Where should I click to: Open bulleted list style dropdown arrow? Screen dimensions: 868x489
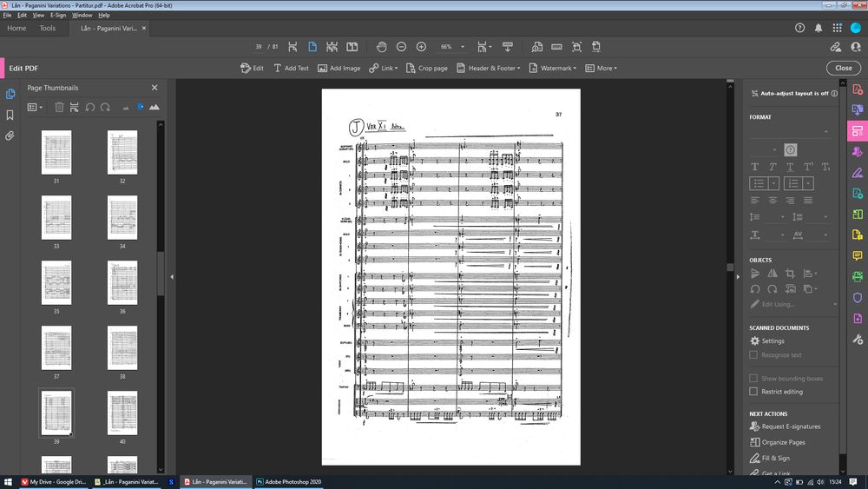point(774,183)
